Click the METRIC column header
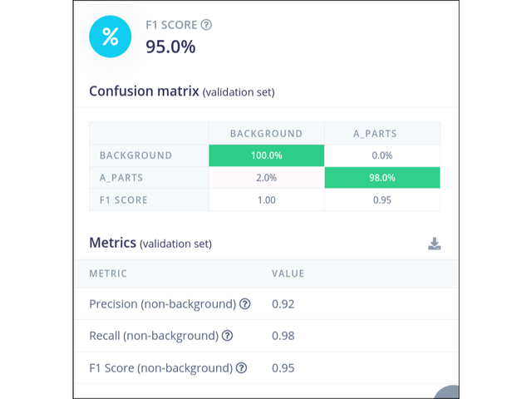532x399 pixels. (108, 273)
